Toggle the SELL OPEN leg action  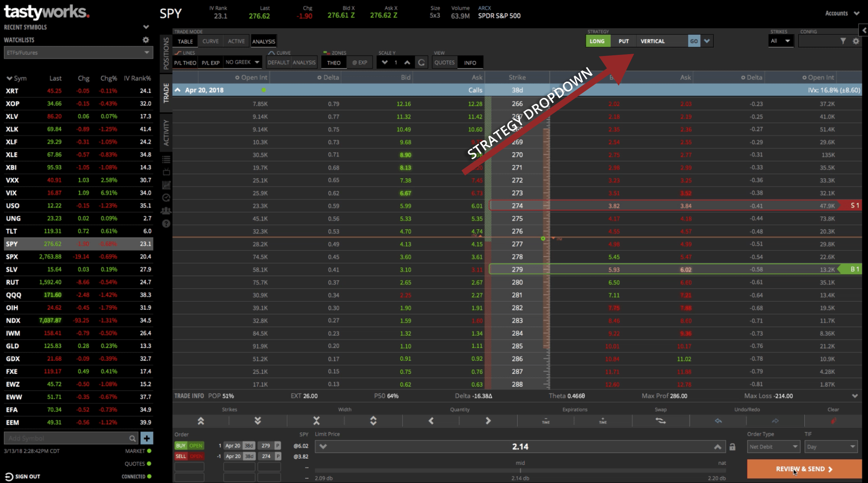pos(189,456)
